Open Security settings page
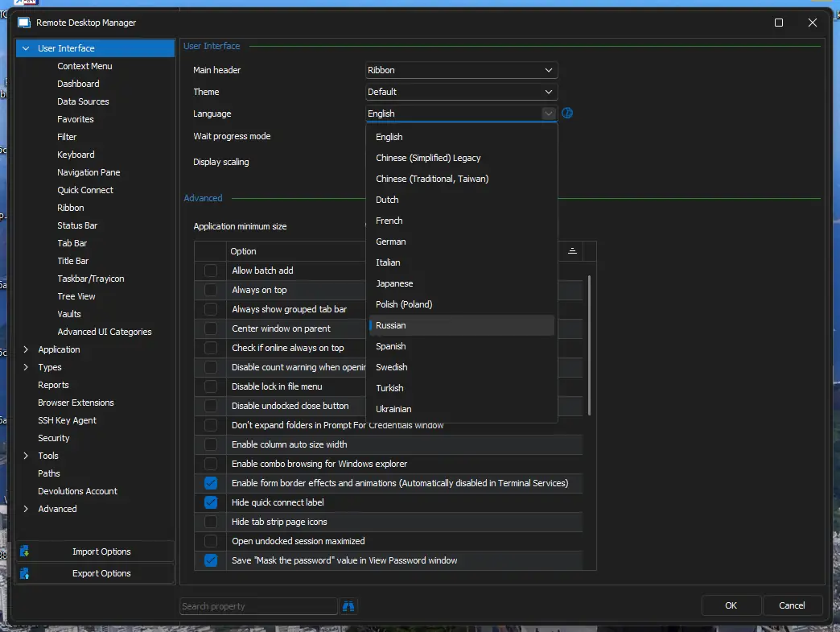The height and width of the screenshot is (632, 840). pos(54,438)
